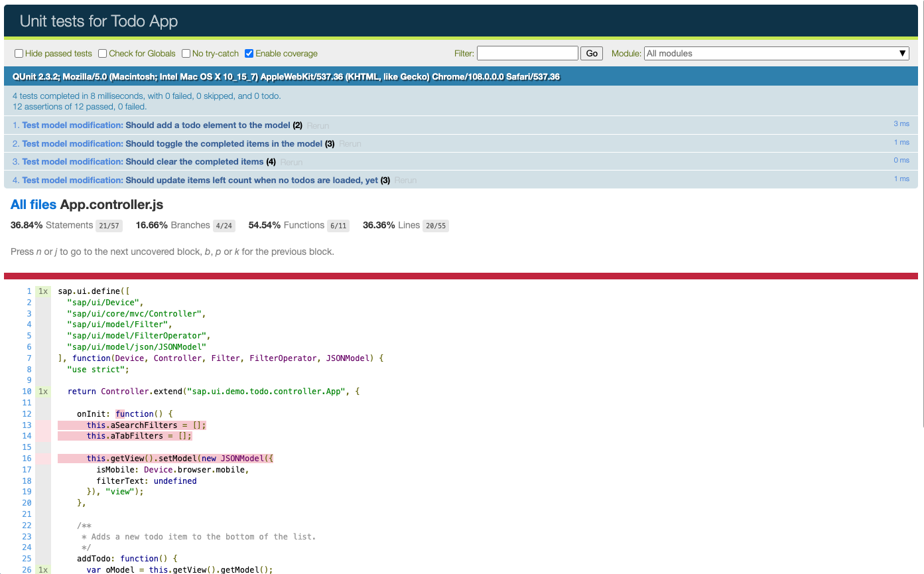Click line number 1 in the code gutter

[x=29, y=291]
